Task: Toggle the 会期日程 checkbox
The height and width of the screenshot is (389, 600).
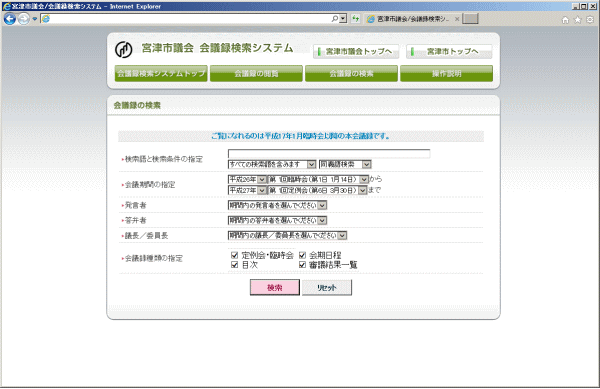Action: (x=302, y=255)
